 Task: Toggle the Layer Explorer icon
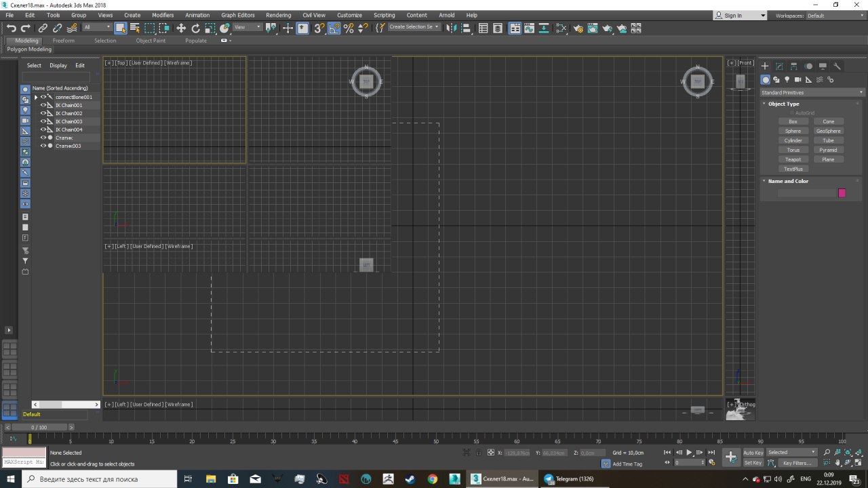(x=498, y=28)
